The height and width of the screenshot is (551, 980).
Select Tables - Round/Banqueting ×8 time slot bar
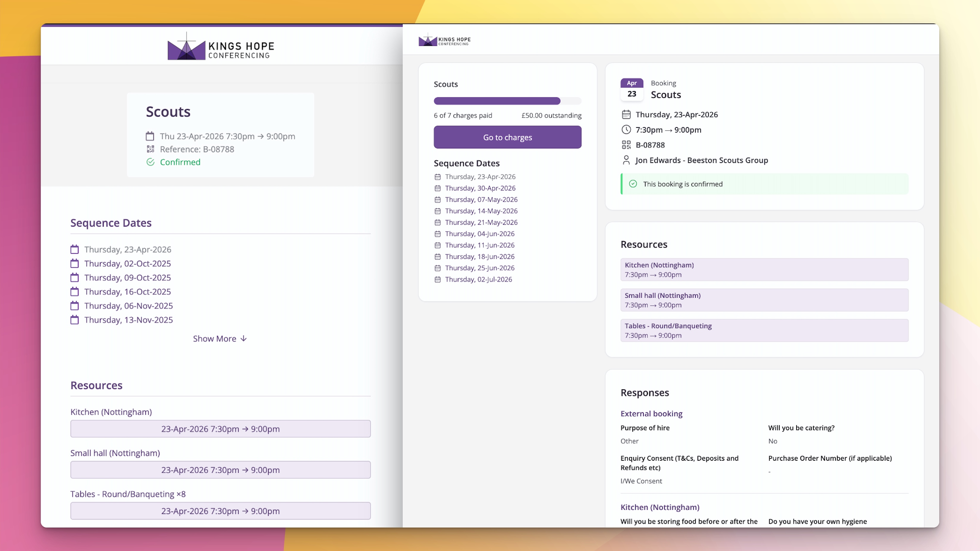[x=220, y=511]
